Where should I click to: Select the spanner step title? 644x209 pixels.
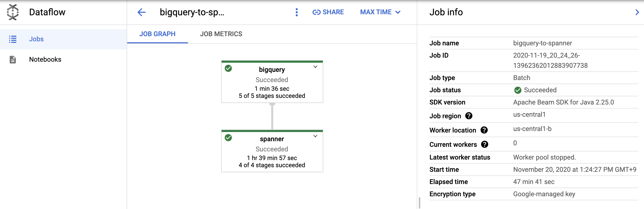point(272,139)
